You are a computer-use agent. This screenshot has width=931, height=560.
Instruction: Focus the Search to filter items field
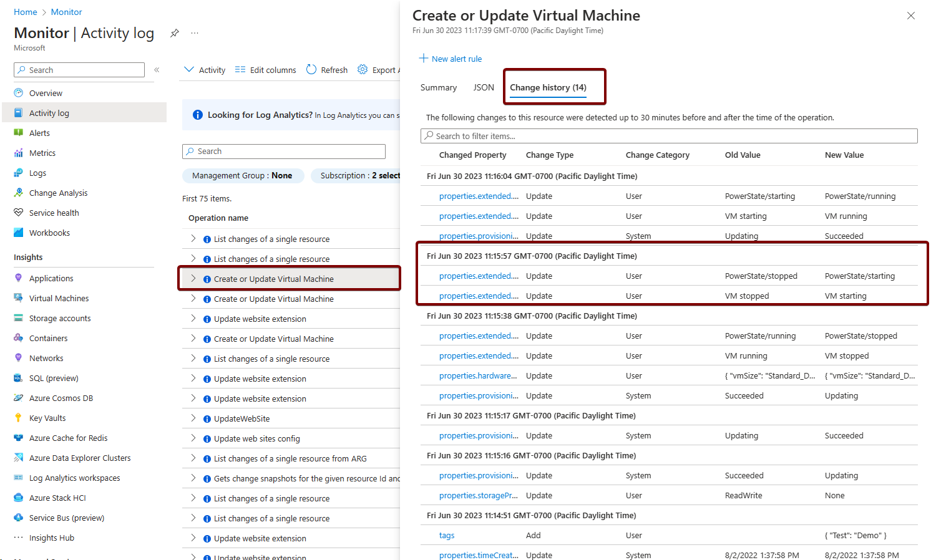[669, 136]
